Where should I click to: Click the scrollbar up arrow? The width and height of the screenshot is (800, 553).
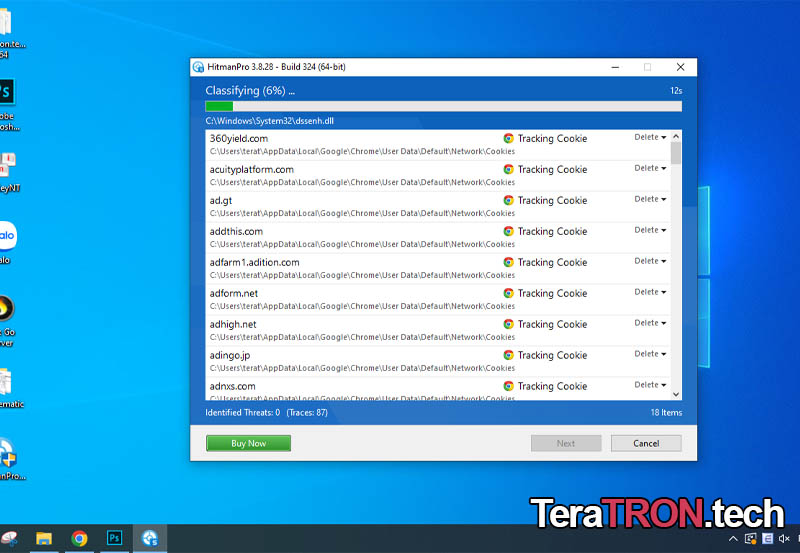click(676, 136)
